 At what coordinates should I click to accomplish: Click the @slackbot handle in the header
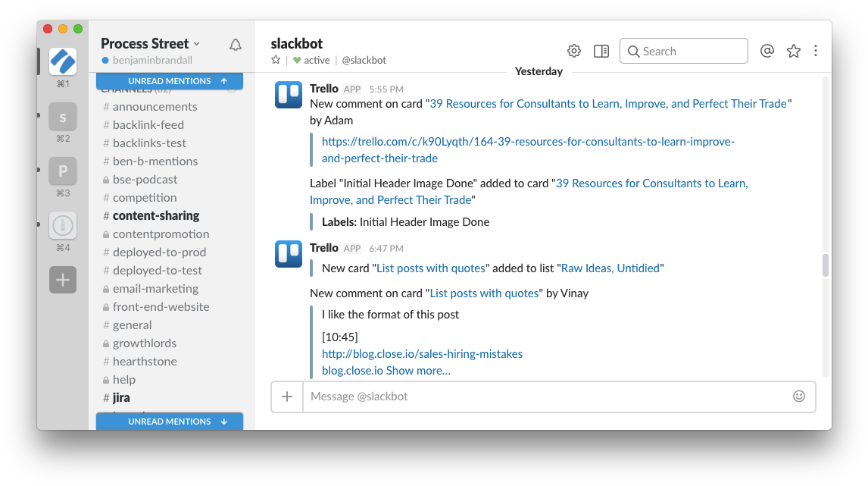pyautogui.click(x=364, y=60)
